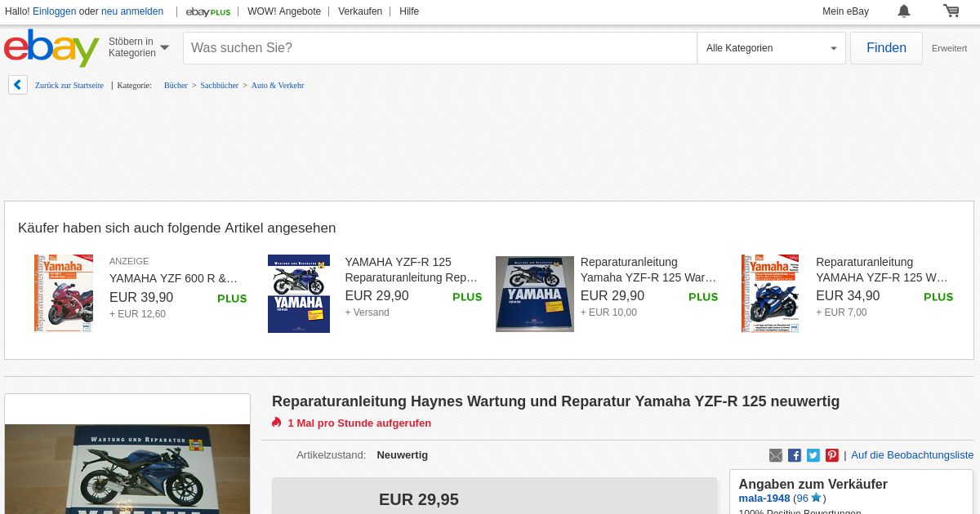Screen dimensions: 980x514
Task: Go back using the blue arrow
Action: pyautogui.click(x=18, y=85)
